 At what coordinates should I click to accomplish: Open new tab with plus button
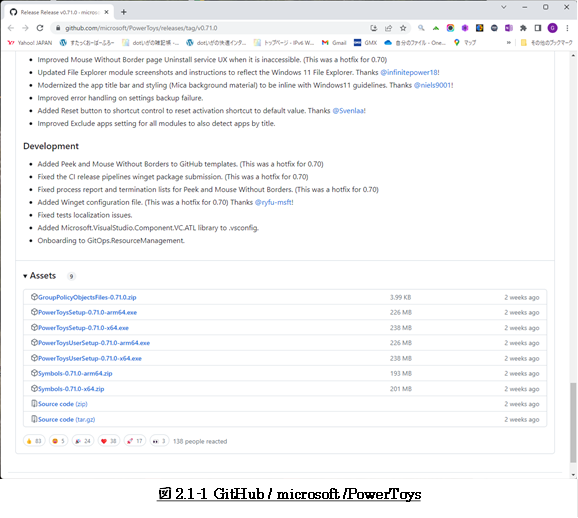point(124,12)
